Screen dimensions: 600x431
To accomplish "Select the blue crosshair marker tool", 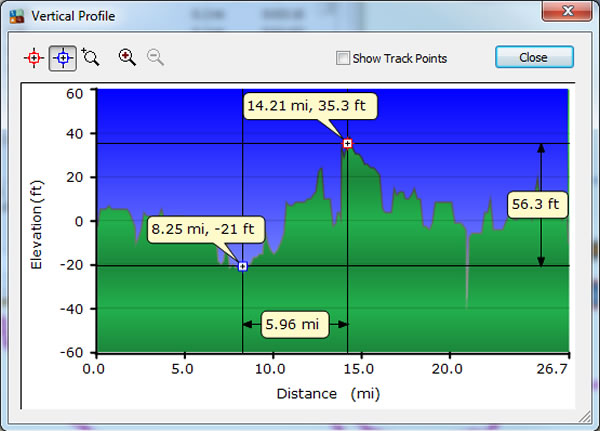I will pyautogui.click(x=63, y=58).
